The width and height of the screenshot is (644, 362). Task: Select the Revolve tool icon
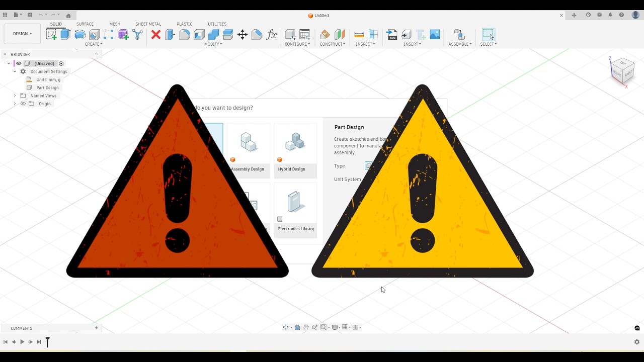click(x=80, y=35)
